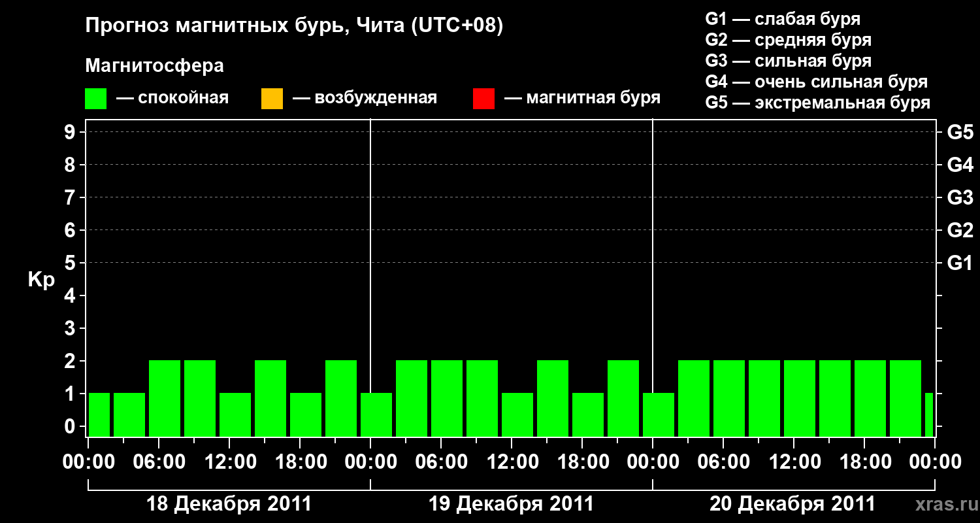This screenshot has height=523, width=980.
Task: Click the right-axis "G3" storm level label
Action: pyautogui.click(x=960, y=197)
